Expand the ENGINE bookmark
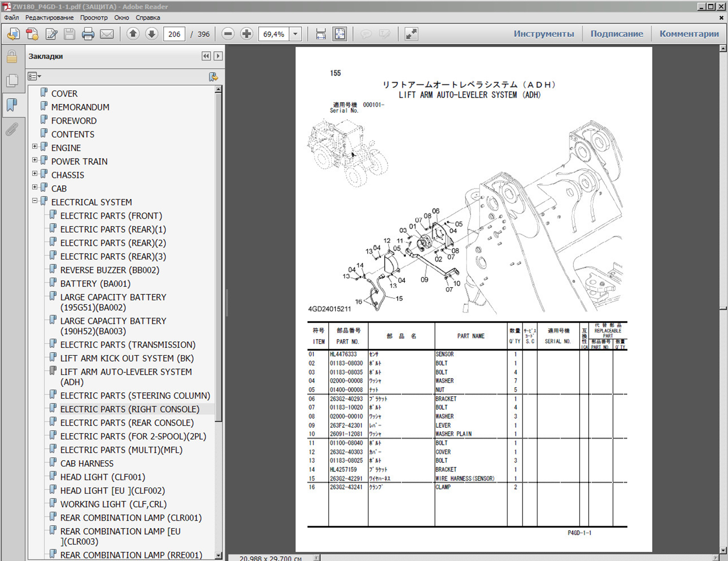728x561 pixels. tap(35, 147)
